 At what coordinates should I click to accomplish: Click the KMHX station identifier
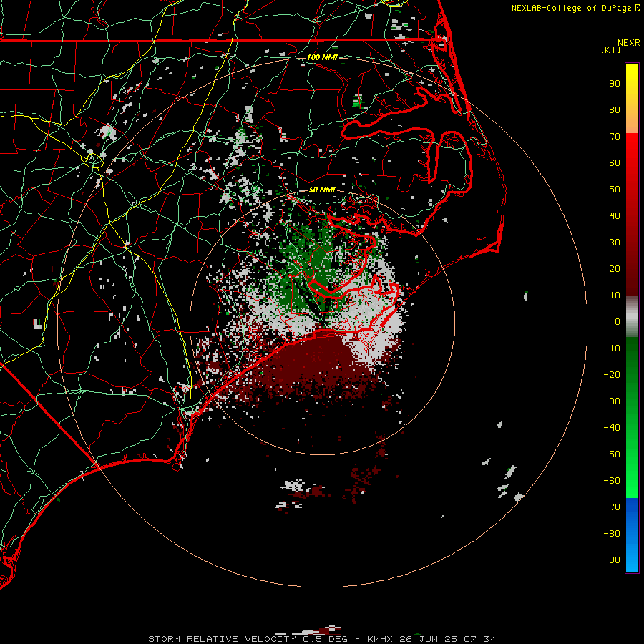click(x=380, y=639)
